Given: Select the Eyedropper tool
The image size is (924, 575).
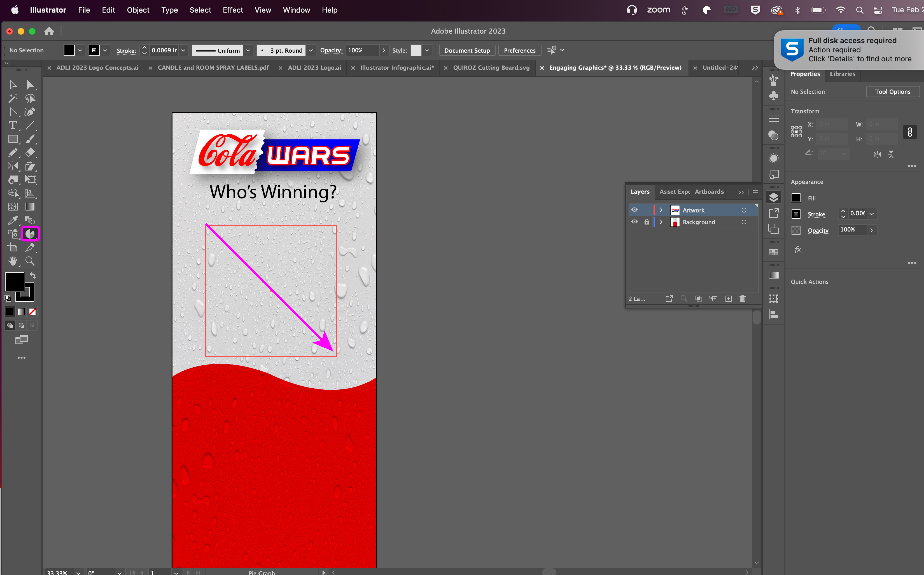Looking at the screenshot, I should click(x=13, y=220).
